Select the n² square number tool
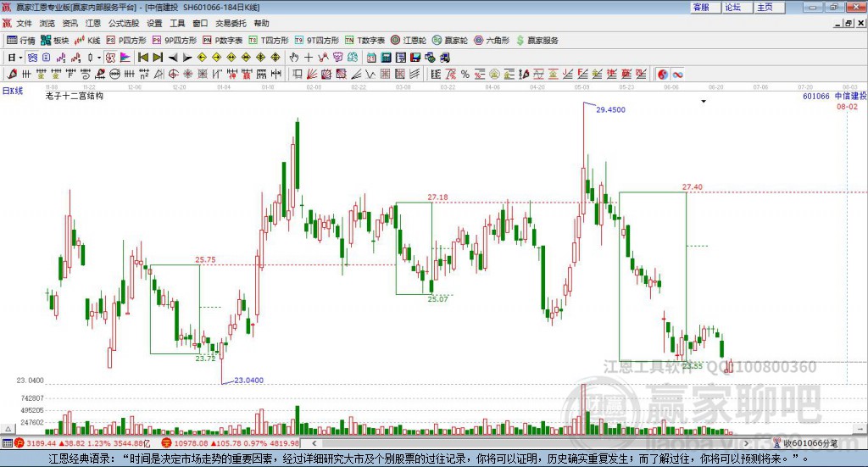This screenshot has height=467, width=868. pyautogui.click(x=144, y=74)
